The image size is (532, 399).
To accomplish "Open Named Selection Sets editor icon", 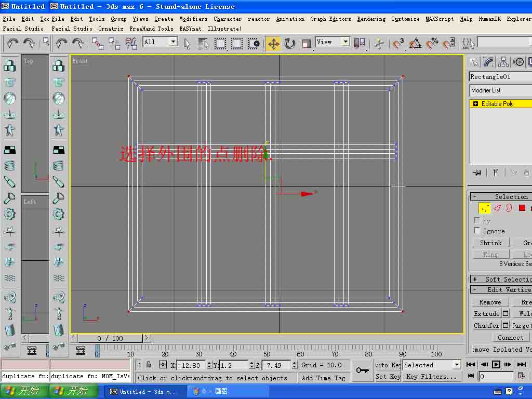I will tap(468, 44).
